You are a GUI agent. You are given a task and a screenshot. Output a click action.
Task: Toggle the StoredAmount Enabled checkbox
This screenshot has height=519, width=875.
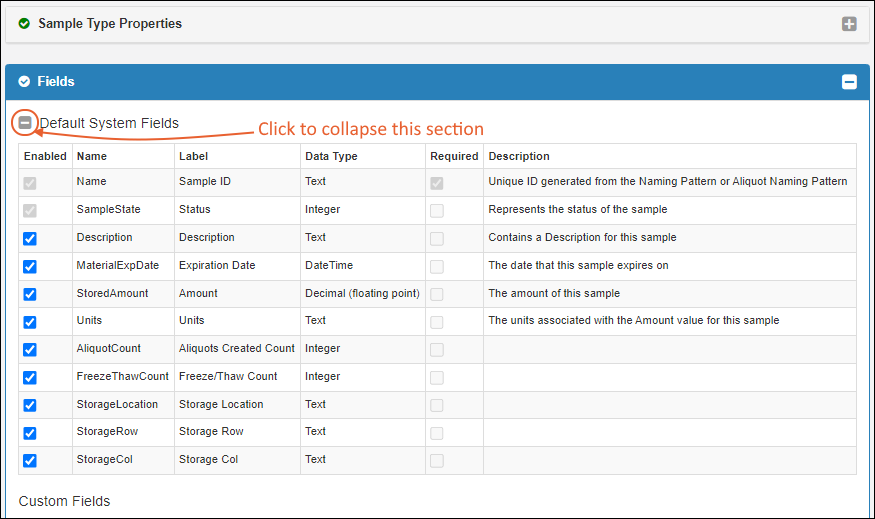tap(30, 294)
